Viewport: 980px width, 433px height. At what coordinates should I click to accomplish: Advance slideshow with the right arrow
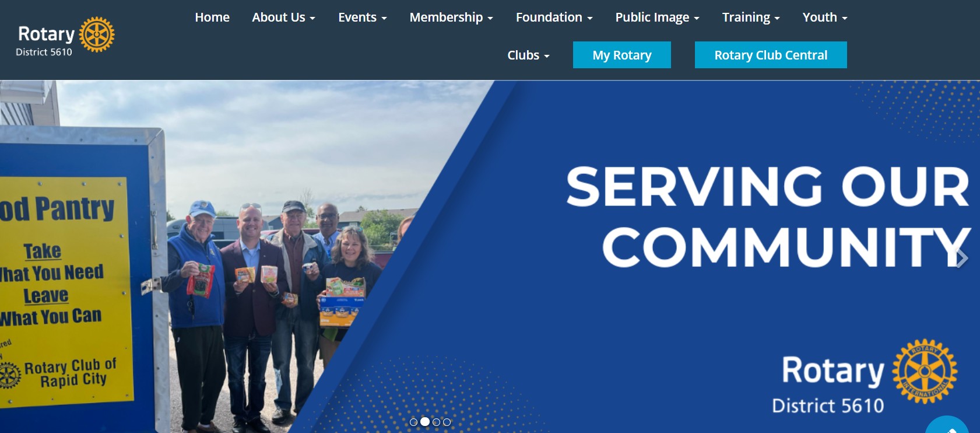pyautogui.click(x=962, y=258)
